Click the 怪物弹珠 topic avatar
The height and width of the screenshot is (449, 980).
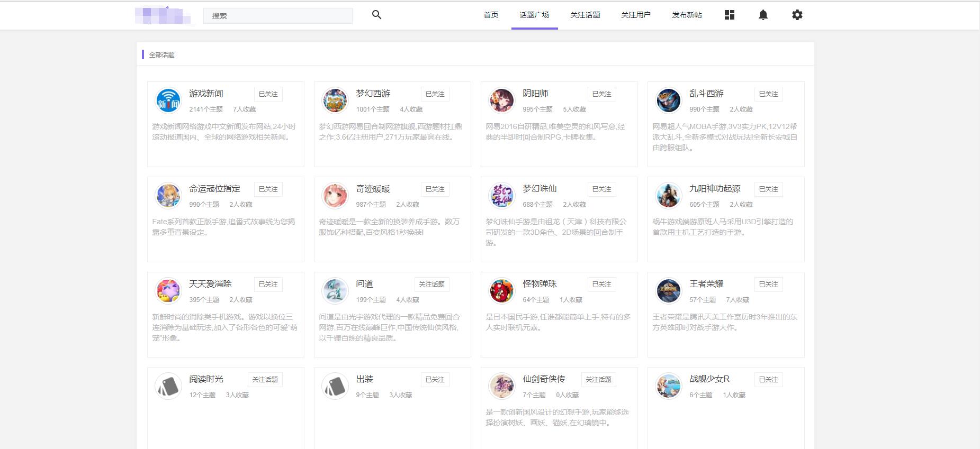point(502,291)
